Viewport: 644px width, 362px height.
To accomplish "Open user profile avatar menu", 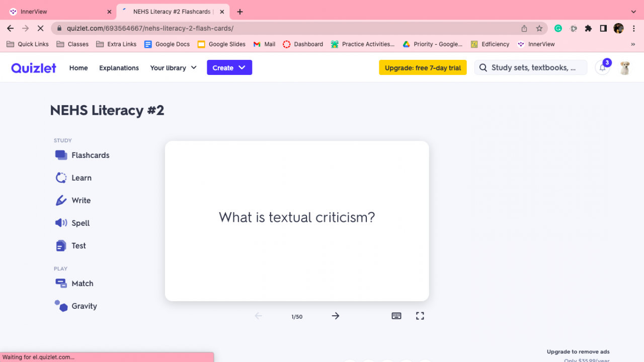I will click(625, 67).
